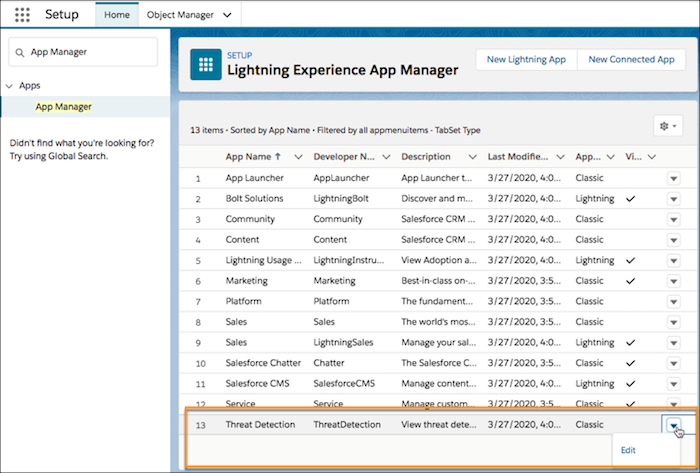Collapse the Apps section in sidebar

[x=9, y=86]
